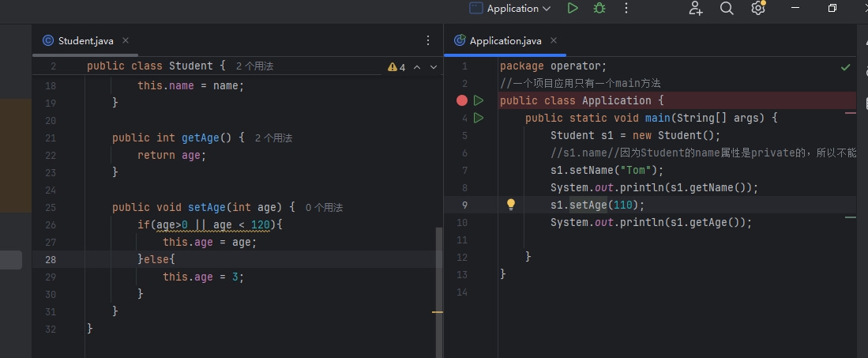Open IDE settings gear

click(x=757, y=8)
